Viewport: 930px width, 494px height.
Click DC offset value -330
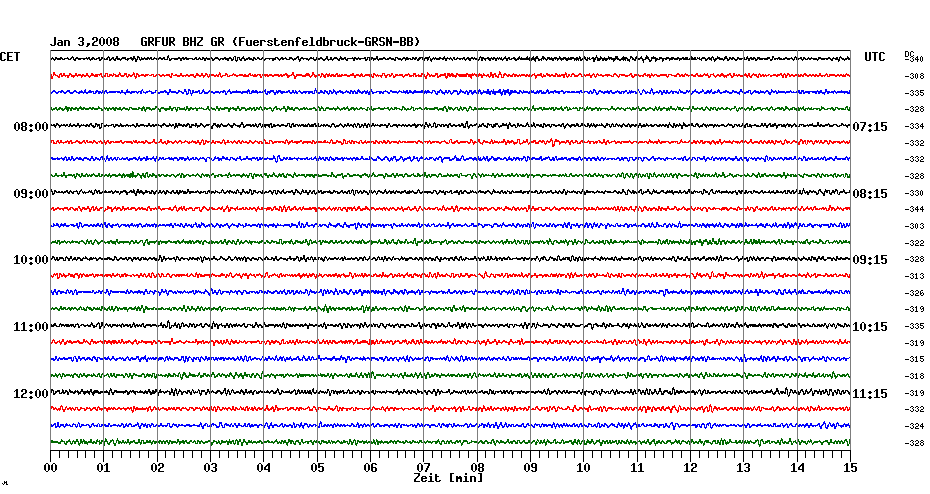(915, 193)
